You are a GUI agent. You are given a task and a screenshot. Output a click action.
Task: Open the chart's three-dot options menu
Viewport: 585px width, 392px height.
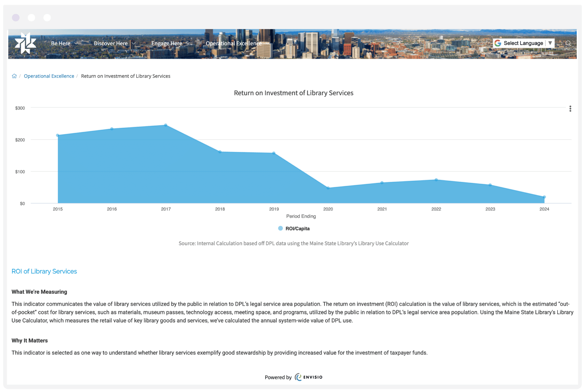570,109
